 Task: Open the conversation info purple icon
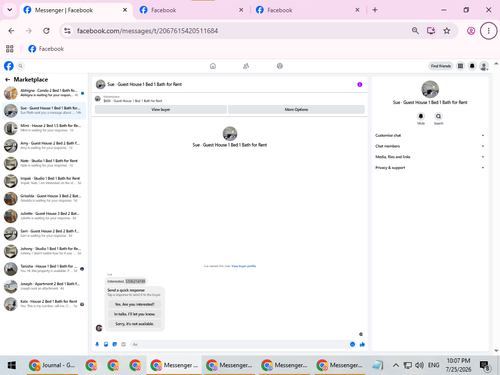360,84
